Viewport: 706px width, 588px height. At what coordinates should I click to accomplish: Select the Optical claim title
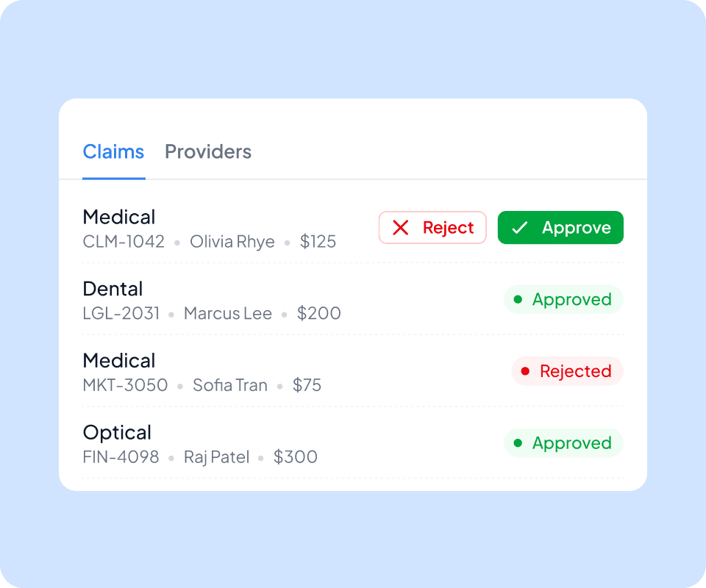(117, 433)
